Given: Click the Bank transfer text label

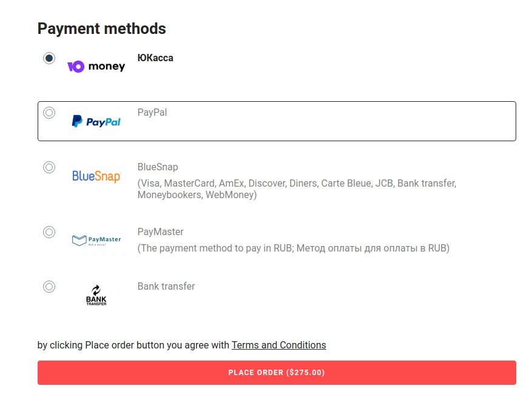Looking at the screenshot, I should click(x=166, y=287).
